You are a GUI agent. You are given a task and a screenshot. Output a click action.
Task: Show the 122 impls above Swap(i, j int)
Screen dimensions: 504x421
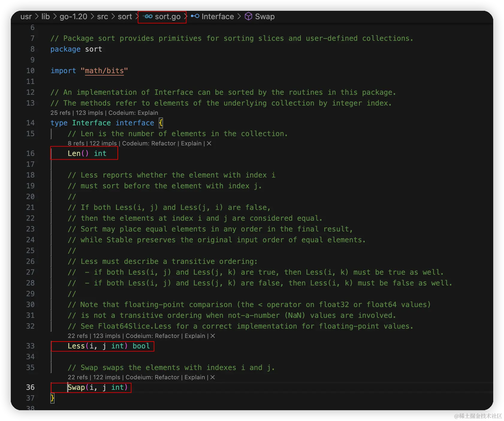tap(107, 377)
